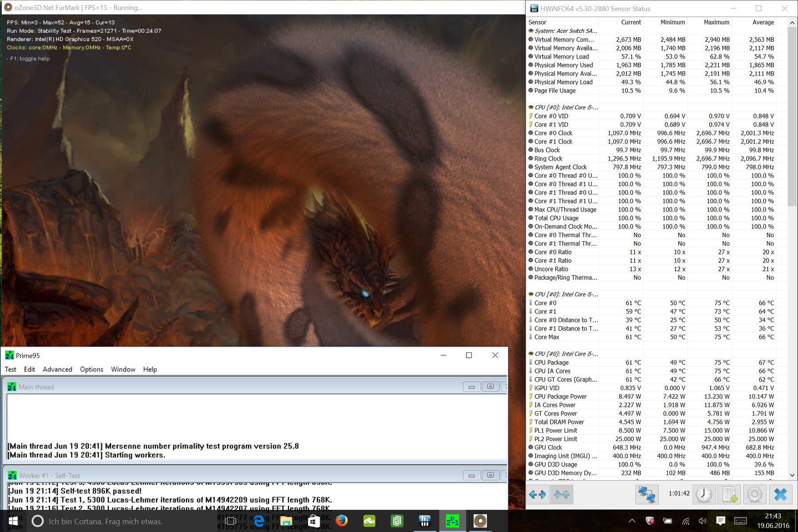Click the HWiNFO vertical scrollbar thumb

(792, 116)
